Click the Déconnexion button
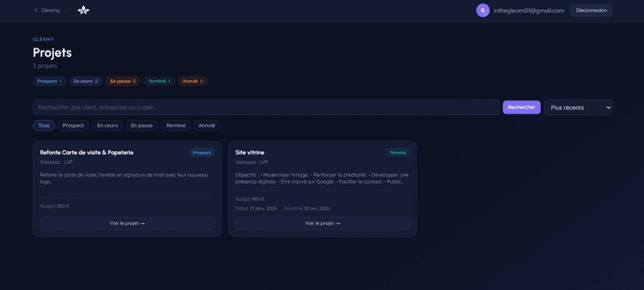Screen dimensions: 644x290 click(591, 10)
